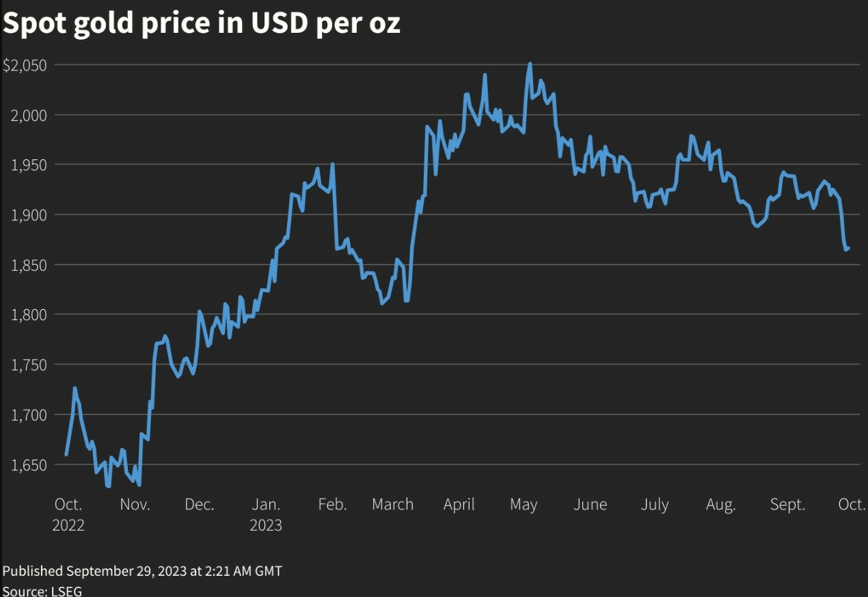Select the May x-axis label

524,505
